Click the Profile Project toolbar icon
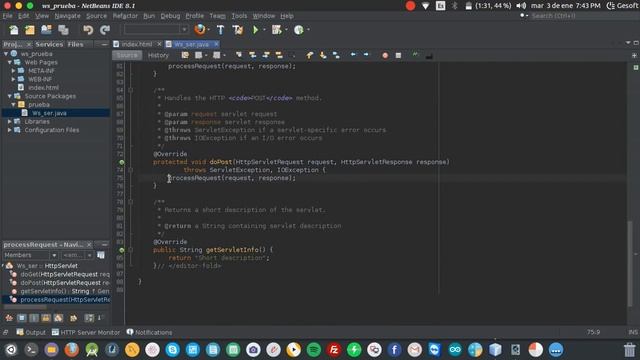Image resolution: width=640 pixels, height=360 pixels. coord(299,30)
